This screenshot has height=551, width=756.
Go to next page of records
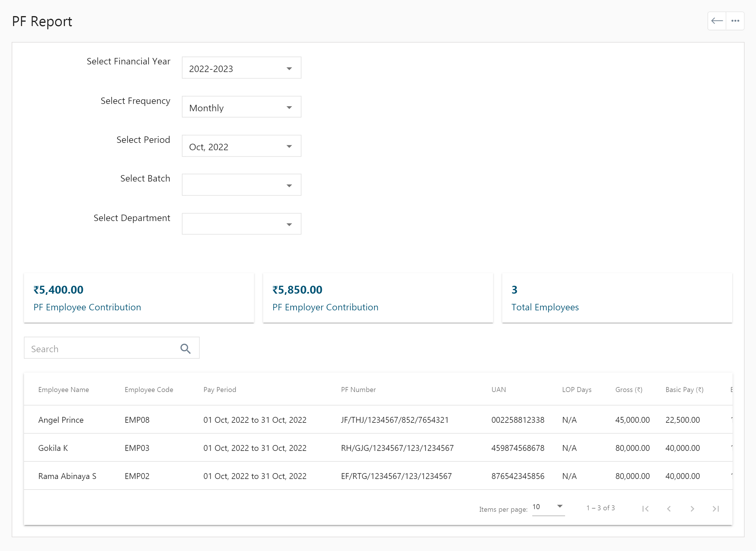692,508
